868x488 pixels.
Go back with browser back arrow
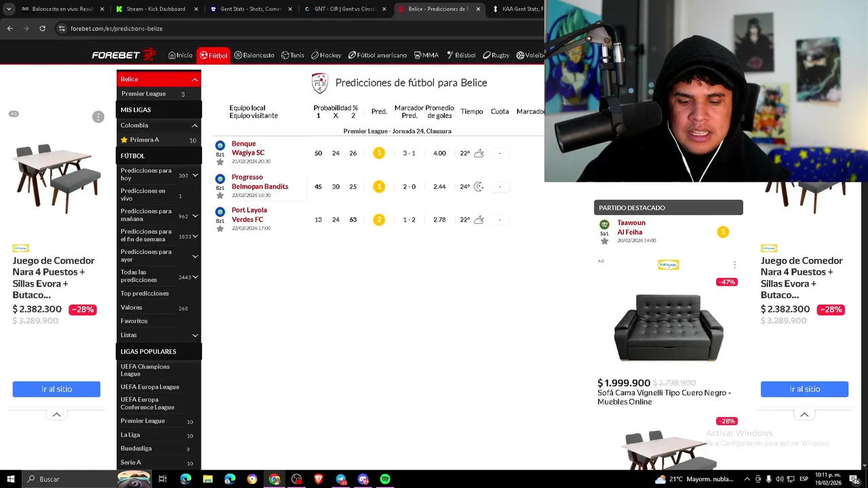click(9, 28)
